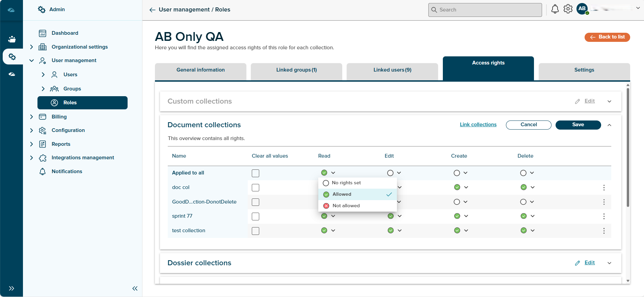Viewport: 644px width, 297px height.
Task: Open row menu for sprint 77
Action: point(604,216)
